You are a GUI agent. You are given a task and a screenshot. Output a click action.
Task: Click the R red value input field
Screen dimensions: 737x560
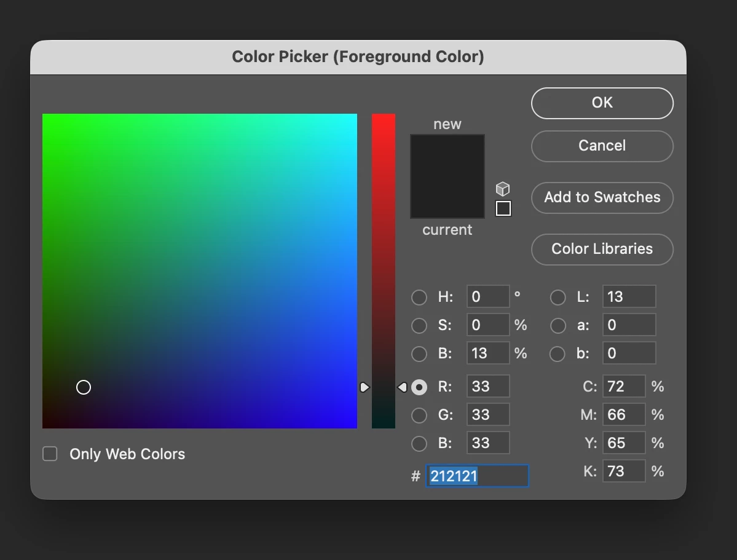pyautogui.click(x=488, y=387)
